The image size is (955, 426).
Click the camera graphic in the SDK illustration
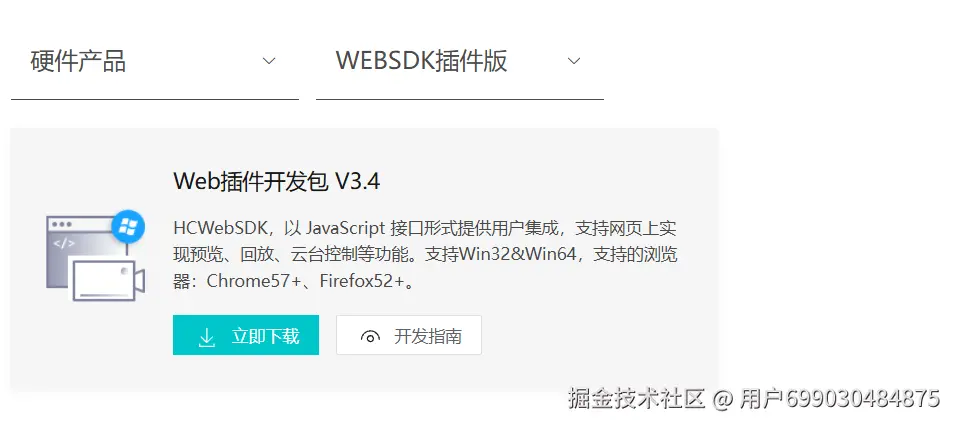click(108, 280)
